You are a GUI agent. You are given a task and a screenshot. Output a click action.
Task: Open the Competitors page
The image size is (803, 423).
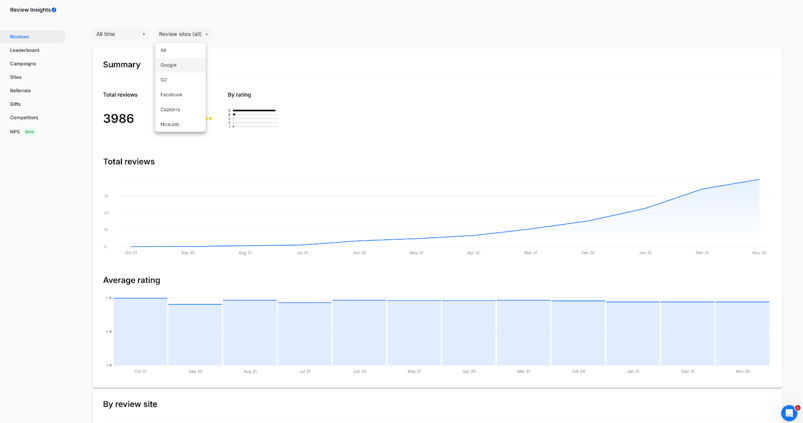pos(24,118)
